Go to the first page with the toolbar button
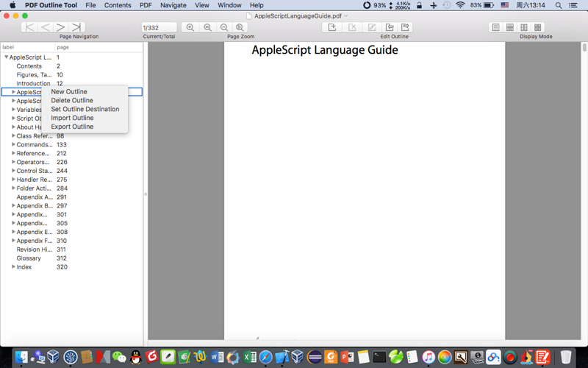Image resolution: width=588 pixels, height=368 pixels. (x=29, y=27)
